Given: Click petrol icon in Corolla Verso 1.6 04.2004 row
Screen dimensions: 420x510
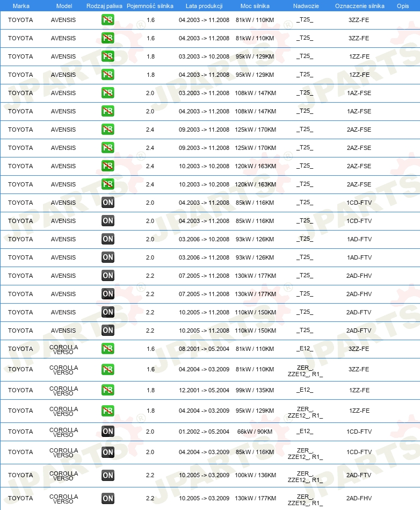Looking at the screenshot, I should 107,370.
